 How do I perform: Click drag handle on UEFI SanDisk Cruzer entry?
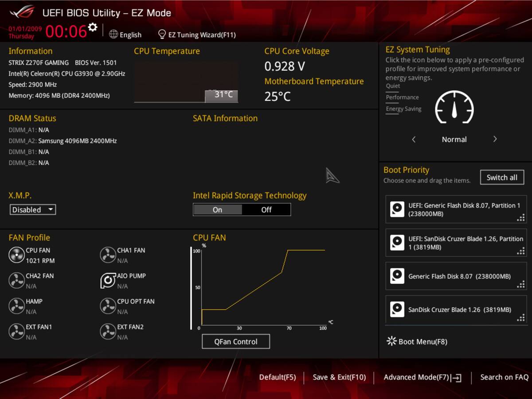tap(521, 251)
